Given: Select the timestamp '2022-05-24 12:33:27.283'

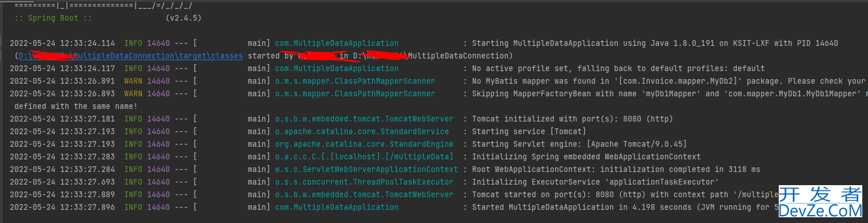Looking at the screenshot, I should click(x=62, y=157).
